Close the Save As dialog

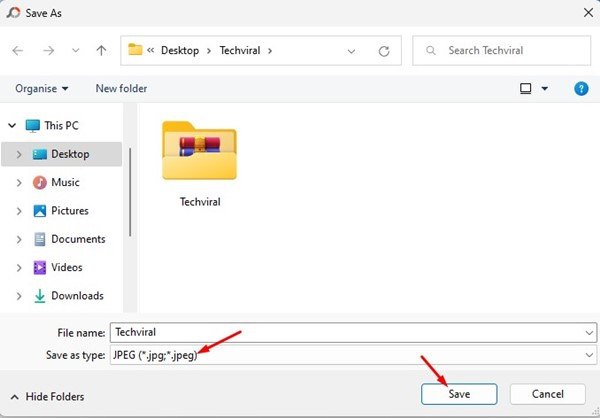click(588, 13)
